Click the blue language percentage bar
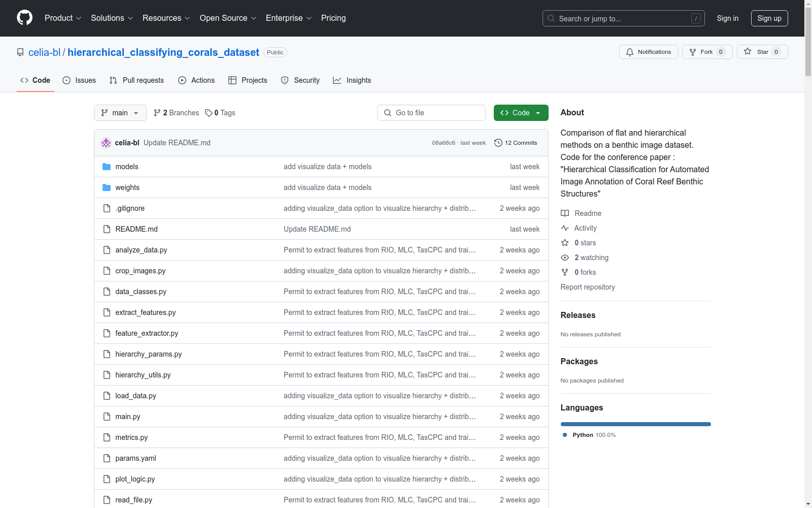The height and width of the screenshot is (508, 812). (635, 424)
